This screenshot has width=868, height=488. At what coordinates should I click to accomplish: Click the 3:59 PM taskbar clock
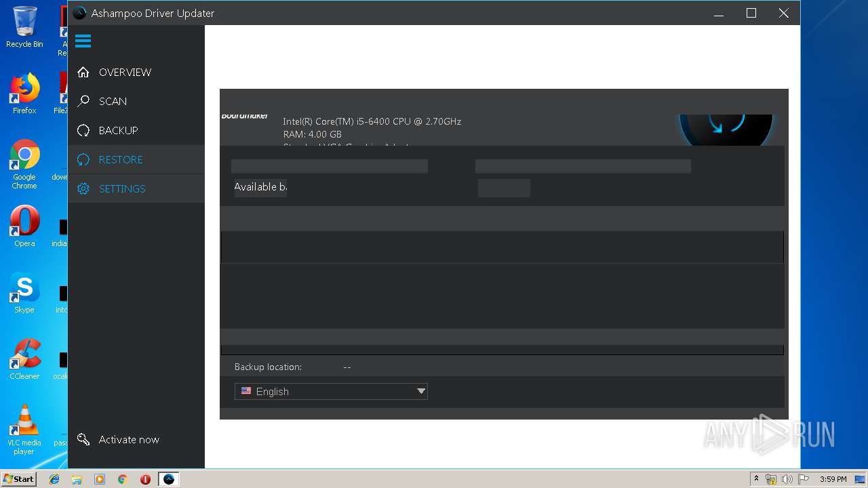tap(833, 479)
